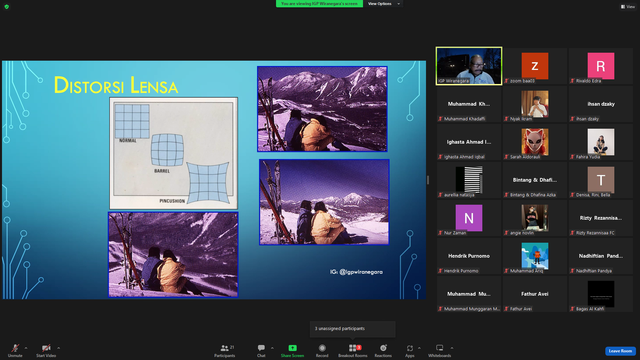The width and height of the screenshot is (640, 360).
Task: Expand video options arrow next to Start Video
Action: tap(58, 348)
